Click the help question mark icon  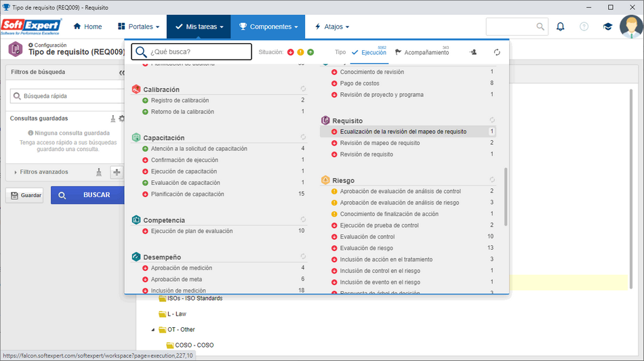584,26
